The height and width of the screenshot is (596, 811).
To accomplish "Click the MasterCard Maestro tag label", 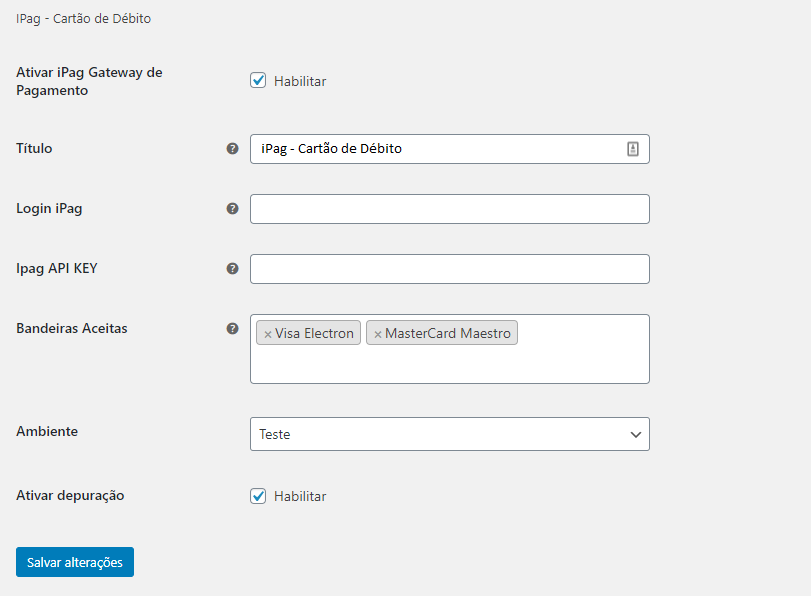I will (x=447, y=333).
